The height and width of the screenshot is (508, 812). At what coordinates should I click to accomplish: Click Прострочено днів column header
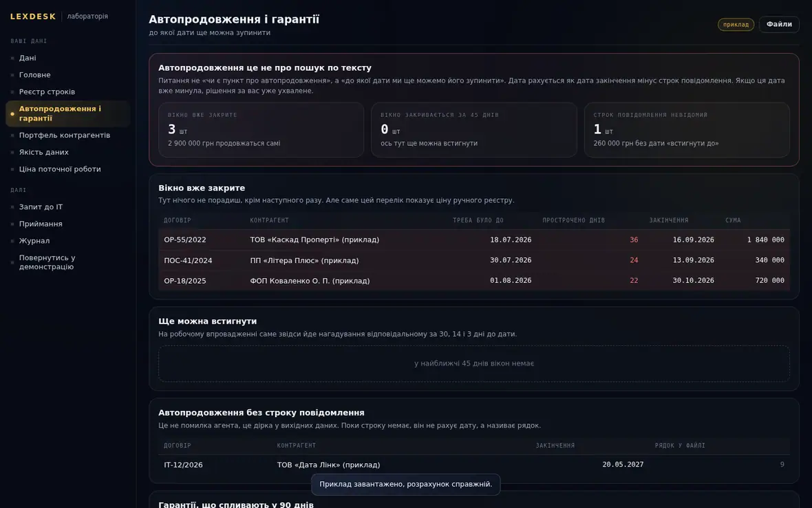pos(573,220)
